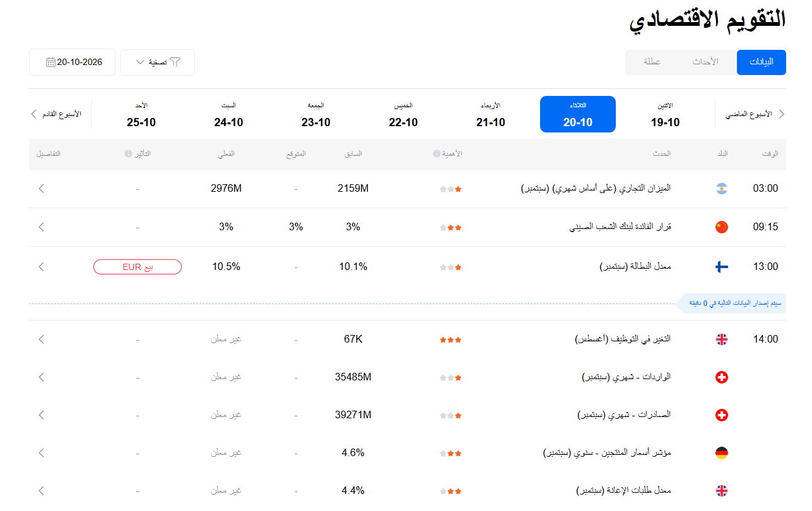Click the Finland flag beside معدل البطالة
This screenshot has height=511, width=812.
coord(722,267)
